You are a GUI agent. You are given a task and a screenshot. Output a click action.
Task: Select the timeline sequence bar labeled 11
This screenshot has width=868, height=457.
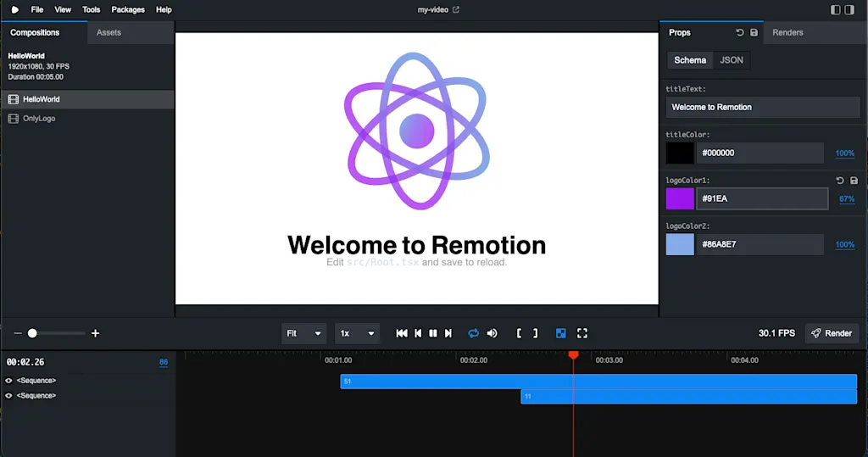(688, 396)
